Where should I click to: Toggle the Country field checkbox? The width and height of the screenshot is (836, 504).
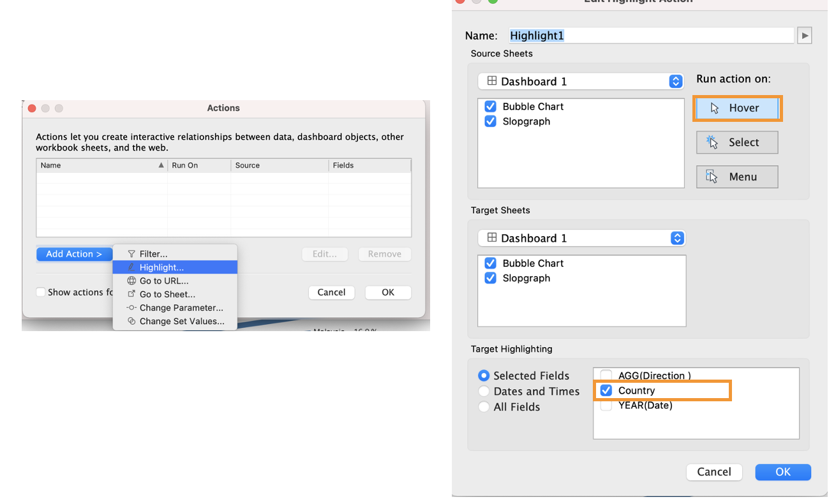(606, 390)
